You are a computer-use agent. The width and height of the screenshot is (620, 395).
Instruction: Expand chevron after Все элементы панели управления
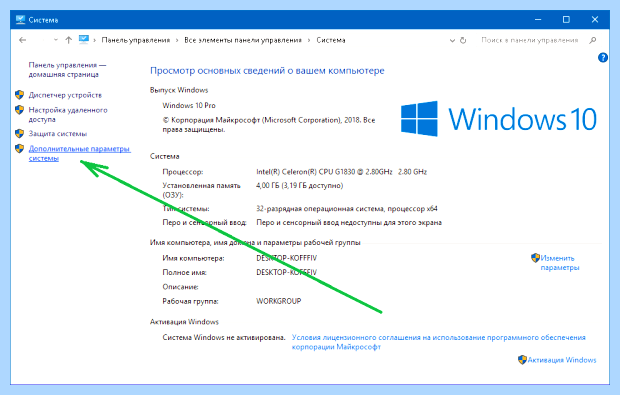click(309, 40)
